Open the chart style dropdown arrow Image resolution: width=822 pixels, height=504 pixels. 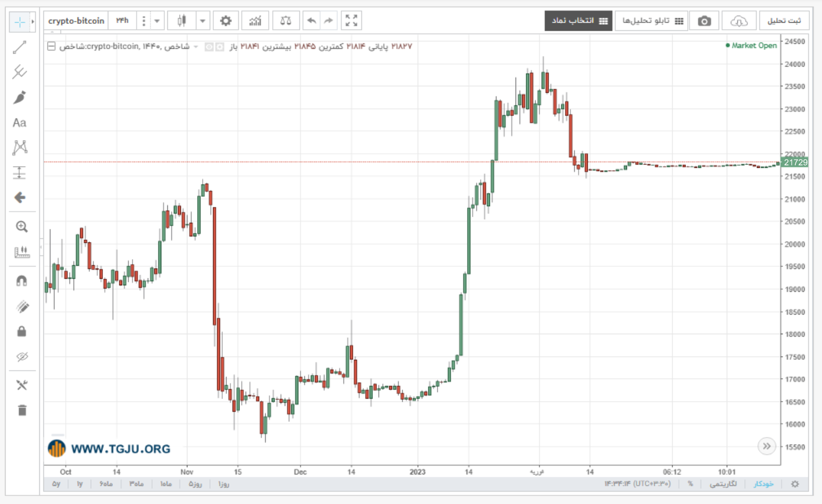(x=203, y=21)
